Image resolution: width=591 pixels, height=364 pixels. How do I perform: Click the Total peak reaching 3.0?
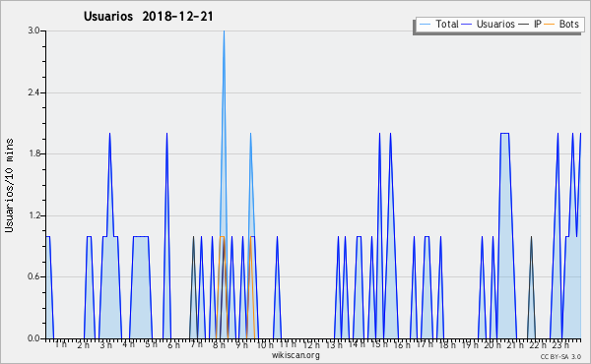(x=224, y=32)
